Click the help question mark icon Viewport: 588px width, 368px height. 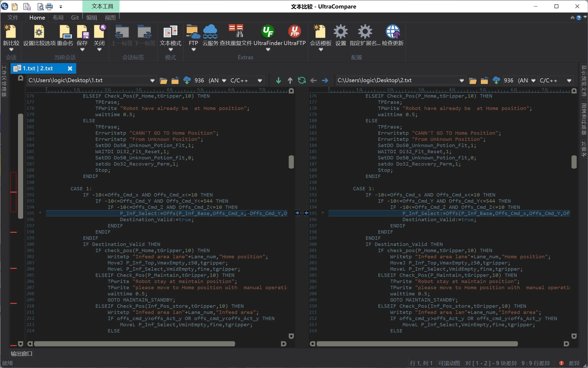point(579,18)
